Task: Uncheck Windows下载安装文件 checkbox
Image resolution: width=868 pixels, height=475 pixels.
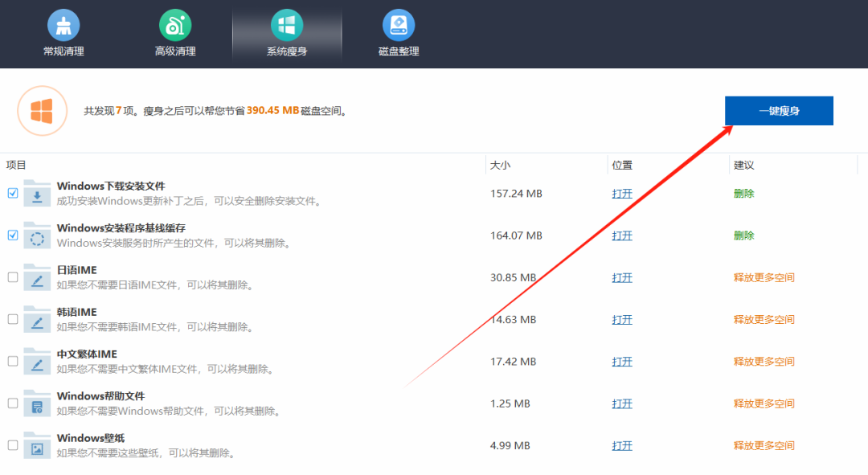Action: [13, 193]
